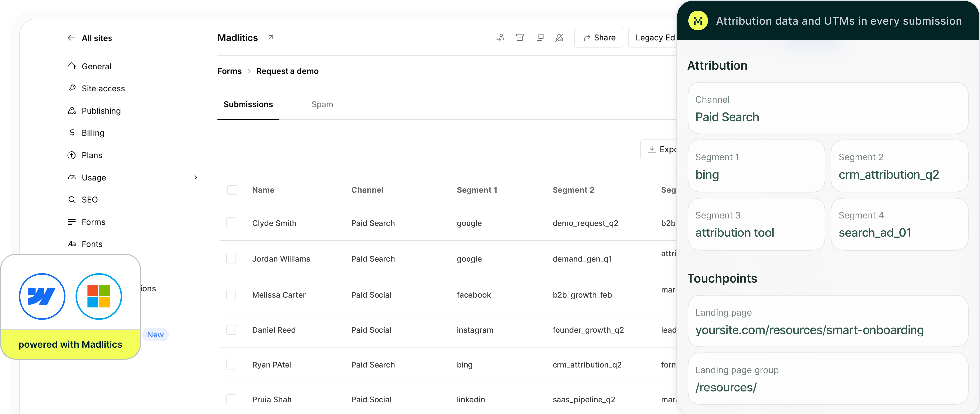Click the unpublish rocket-slash icon
This screenshot has height=414, width=980.
pyautogui.click(x=559, y=38)
